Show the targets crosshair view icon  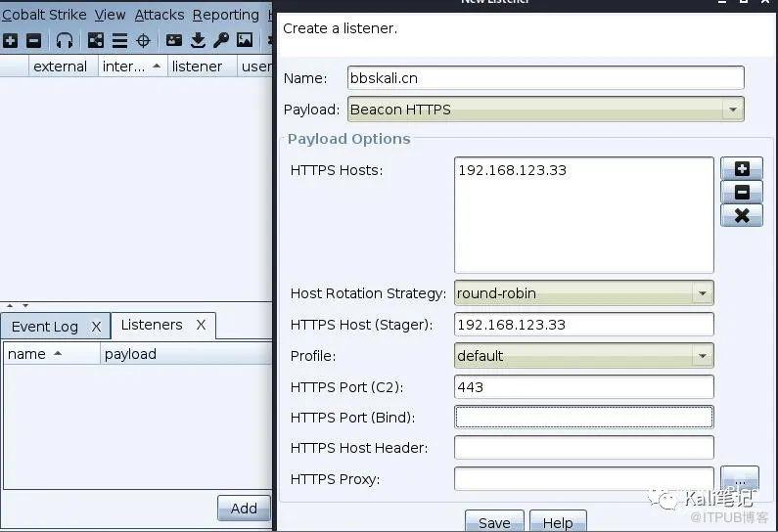coord(143,40)
